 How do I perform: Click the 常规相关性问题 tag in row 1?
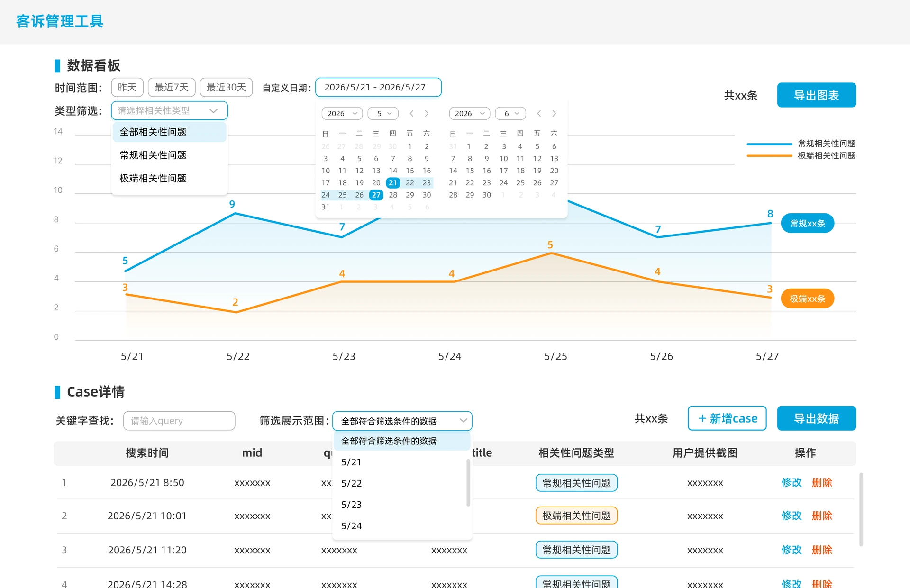click(576, 483)
